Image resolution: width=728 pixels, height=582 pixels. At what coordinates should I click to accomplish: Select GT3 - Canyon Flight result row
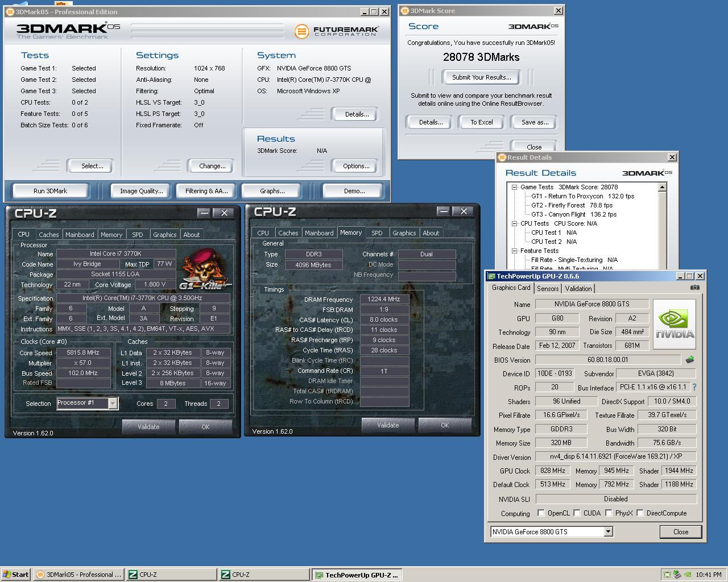coord(574,214)
